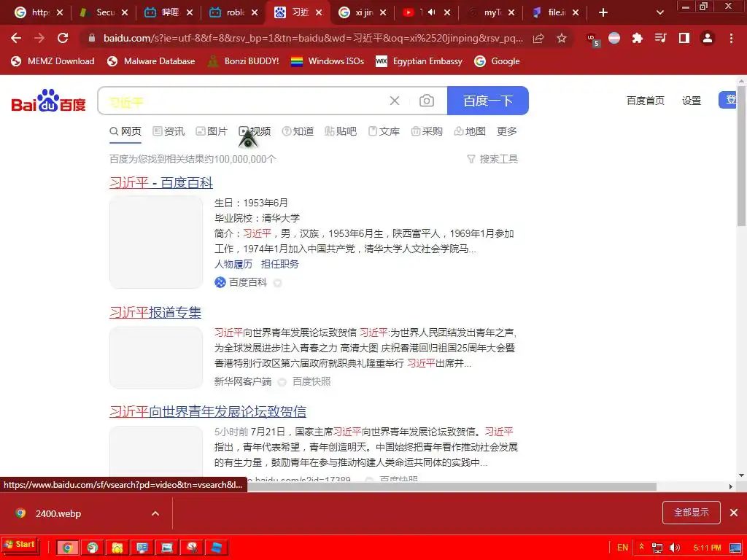747x560 pixels.
Task: Open 百度首页 link
Action: point(645,101)
